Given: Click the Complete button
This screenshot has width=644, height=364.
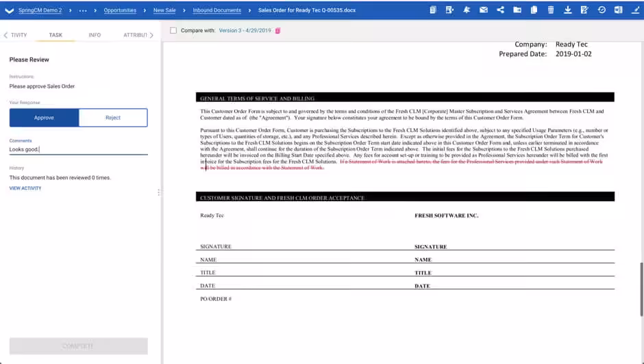Looking at the screenshot, I should point(79,346).
